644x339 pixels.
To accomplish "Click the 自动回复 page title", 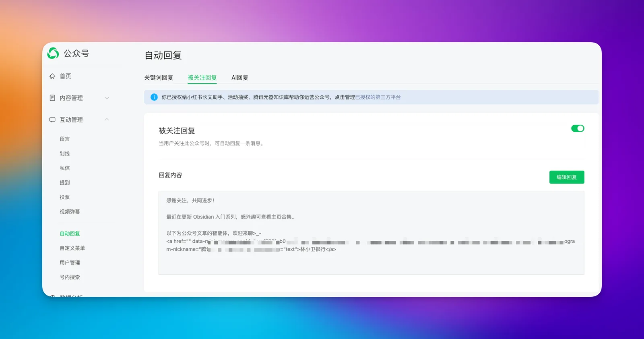I will click(x=163, y=55).
